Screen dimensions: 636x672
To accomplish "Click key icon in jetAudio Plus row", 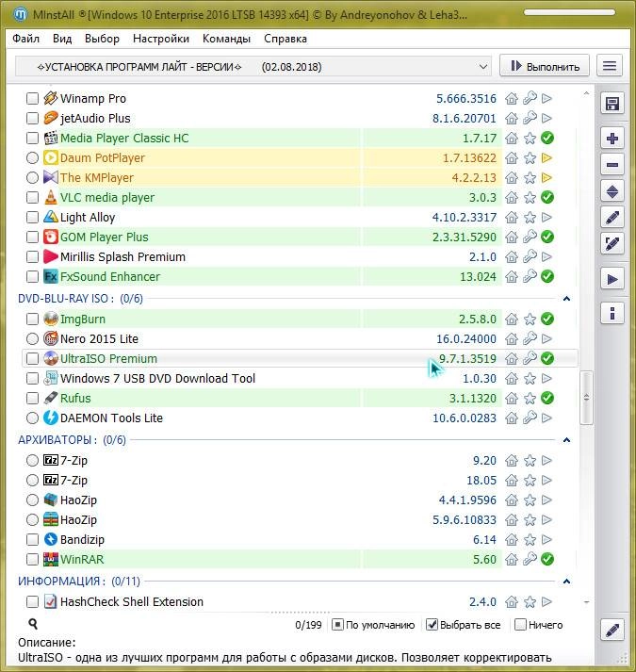I will tap(530, 119).
